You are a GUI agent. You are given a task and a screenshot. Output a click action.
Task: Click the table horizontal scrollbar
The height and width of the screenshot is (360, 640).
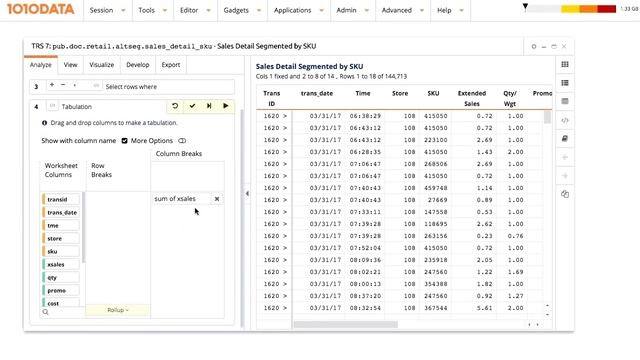[x=345, y=324]
